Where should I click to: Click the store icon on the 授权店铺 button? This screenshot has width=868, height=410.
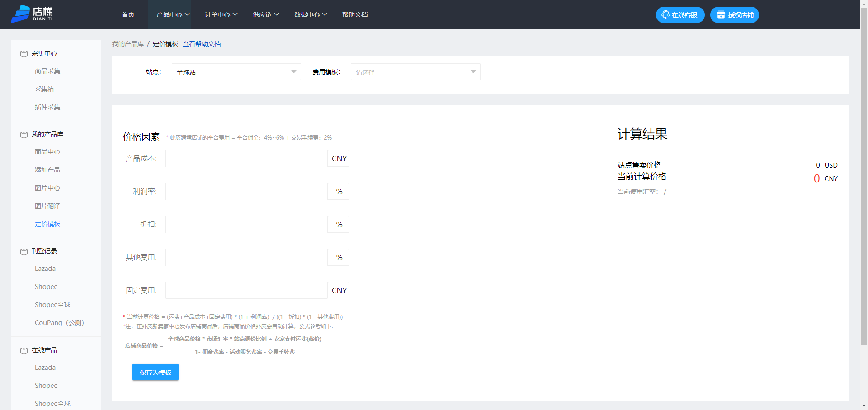[x=721, y=14]
